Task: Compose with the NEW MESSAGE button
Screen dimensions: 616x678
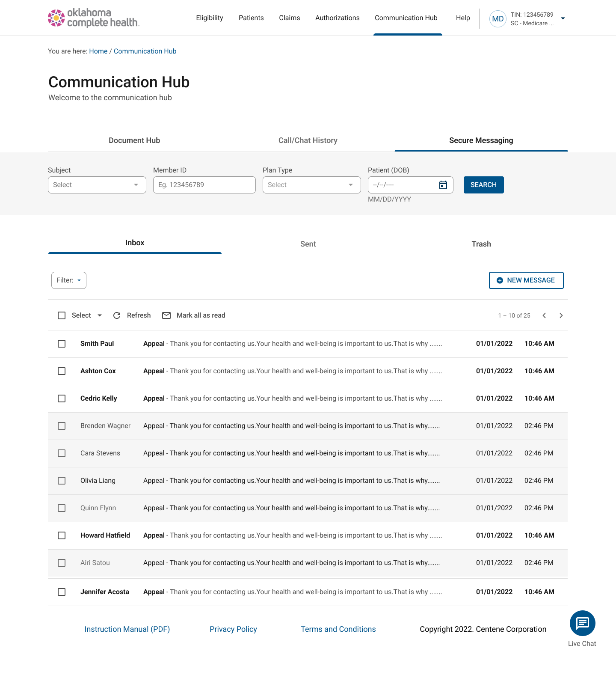Action: click(526, 280)
